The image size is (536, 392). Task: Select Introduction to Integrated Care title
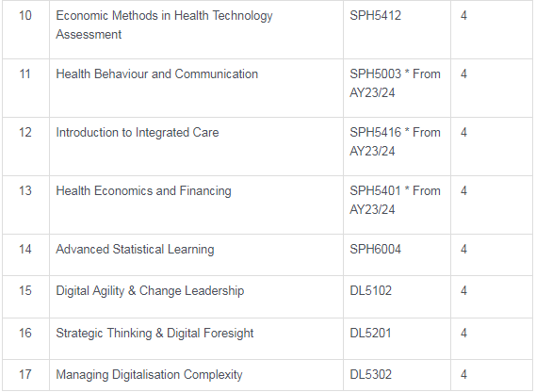[138, 132]
